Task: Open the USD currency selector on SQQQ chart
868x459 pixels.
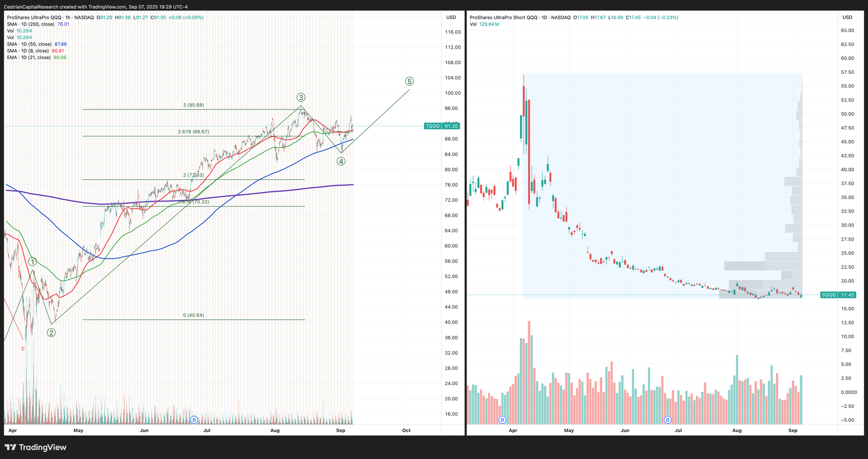Action: click(x=847, y=17)
